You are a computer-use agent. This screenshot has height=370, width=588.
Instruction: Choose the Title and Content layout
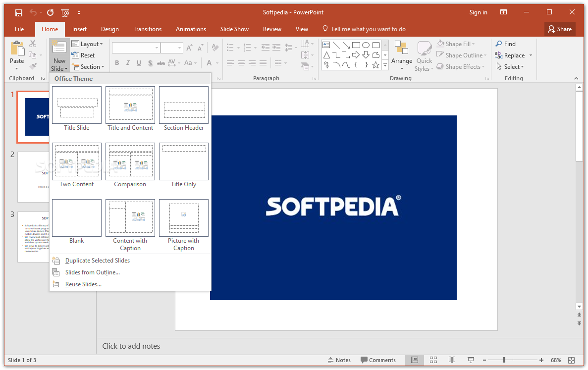coord(130,108)
